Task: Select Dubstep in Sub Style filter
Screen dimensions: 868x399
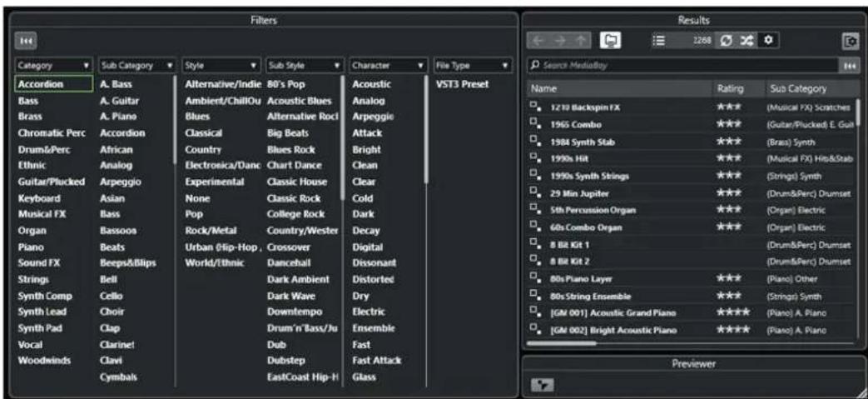Action: click(285, 361)
